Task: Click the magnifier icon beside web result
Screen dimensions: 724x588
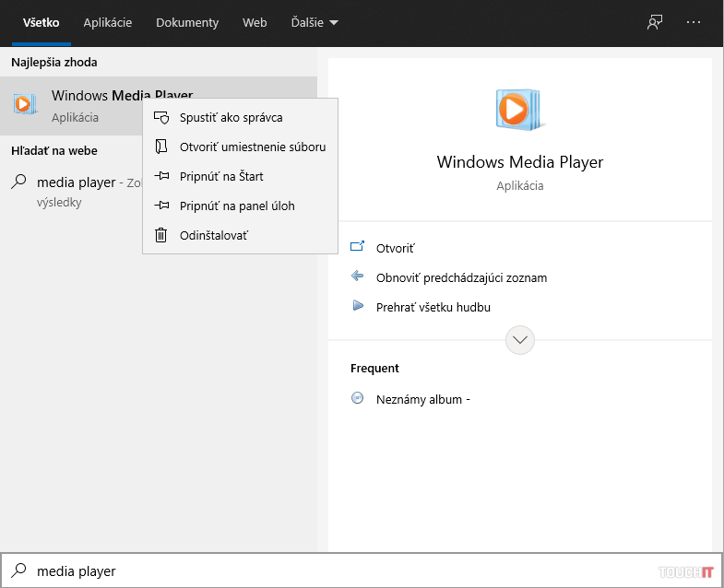Action: coord(18,182)
